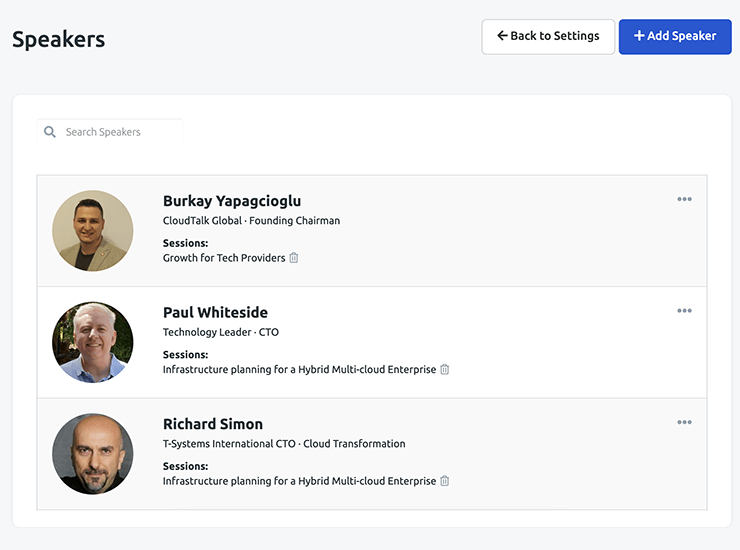
Task: Delete Burkay's Growth for Tech Providers session
Action: (x=294, y=258)
